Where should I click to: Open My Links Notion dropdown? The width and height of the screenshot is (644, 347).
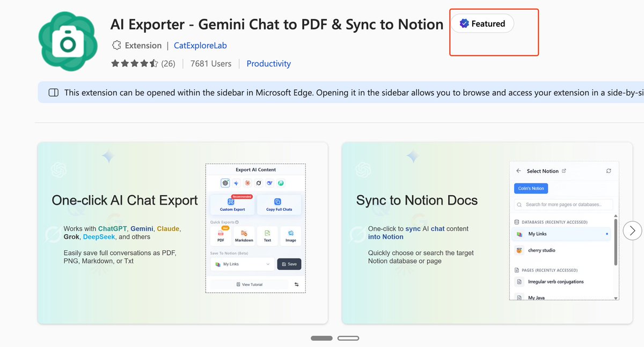243,264
